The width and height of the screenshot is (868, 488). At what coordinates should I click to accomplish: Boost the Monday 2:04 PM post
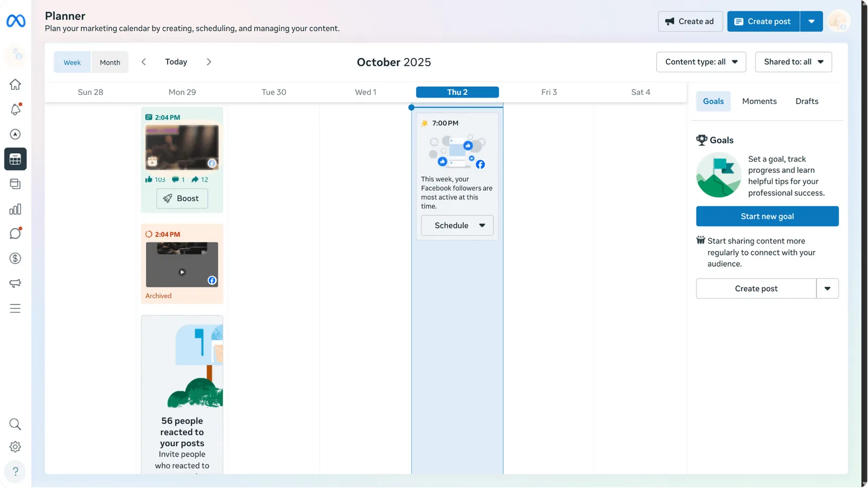(182, 198)
